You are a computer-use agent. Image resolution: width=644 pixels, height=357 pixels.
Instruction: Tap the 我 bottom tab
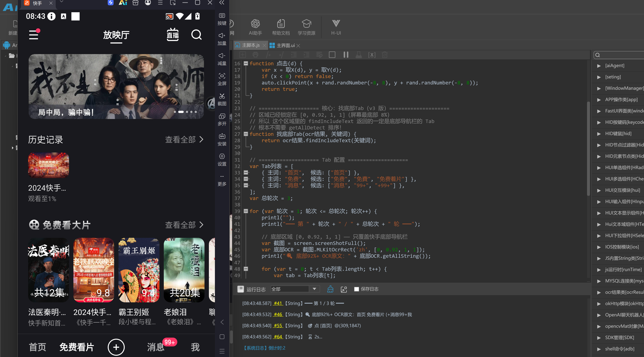tap(195, 347)
